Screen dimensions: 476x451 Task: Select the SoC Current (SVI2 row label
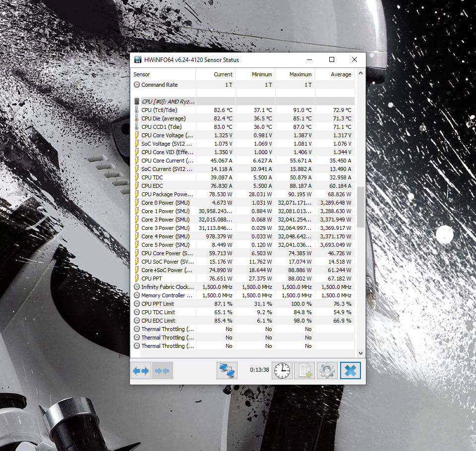167,169
